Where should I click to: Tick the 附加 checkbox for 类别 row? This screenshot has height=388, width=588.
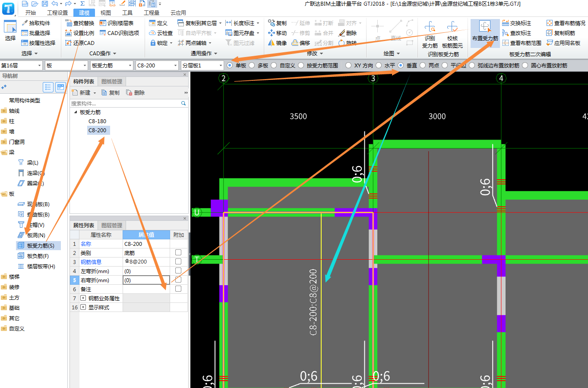click(x=178, y=252)
